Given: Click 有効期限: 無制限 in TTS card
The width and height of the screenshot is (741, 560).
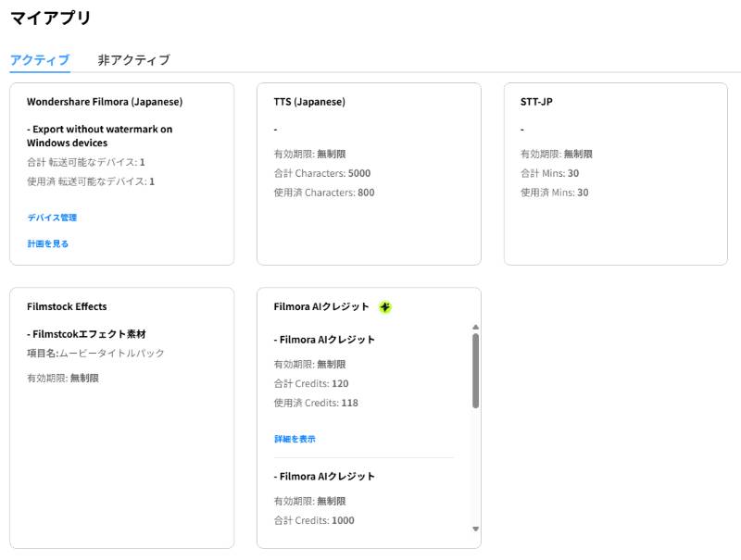Looking at the screenshot, I should (310, 154).
